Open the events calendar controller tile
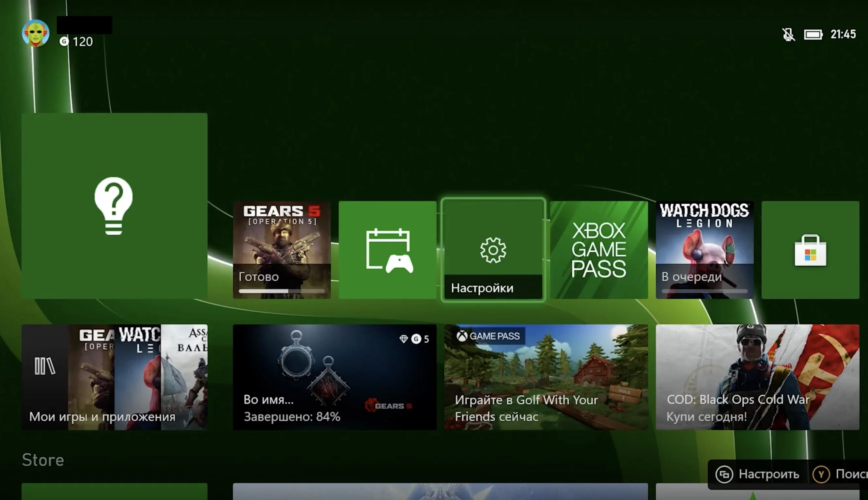 coord(387,250)
